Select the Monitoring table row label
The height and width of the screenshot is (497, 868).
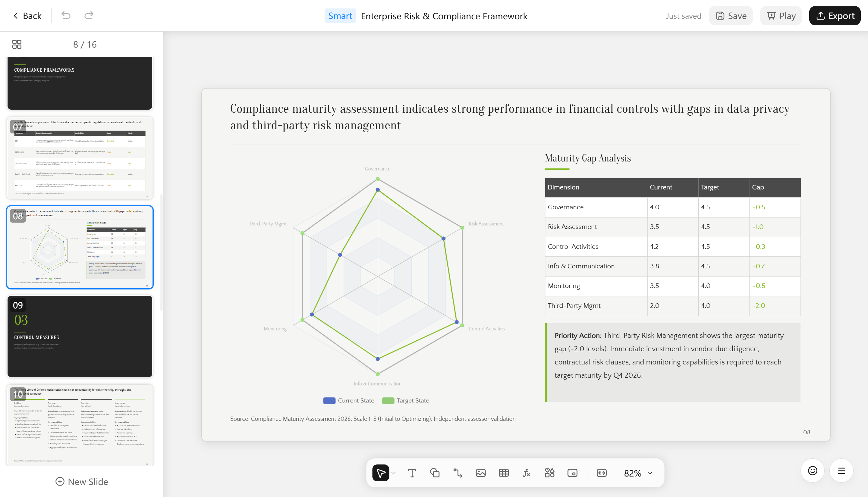(564, 286)
